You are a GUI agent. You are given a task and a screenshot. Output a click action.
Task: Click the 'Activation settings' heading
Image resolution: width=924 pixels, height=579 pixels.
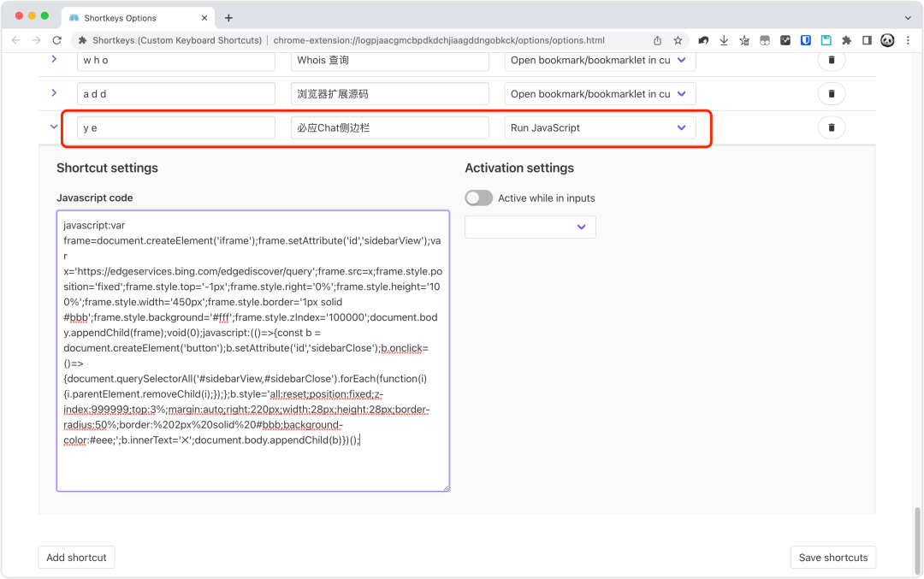click(x=519, y=168)
